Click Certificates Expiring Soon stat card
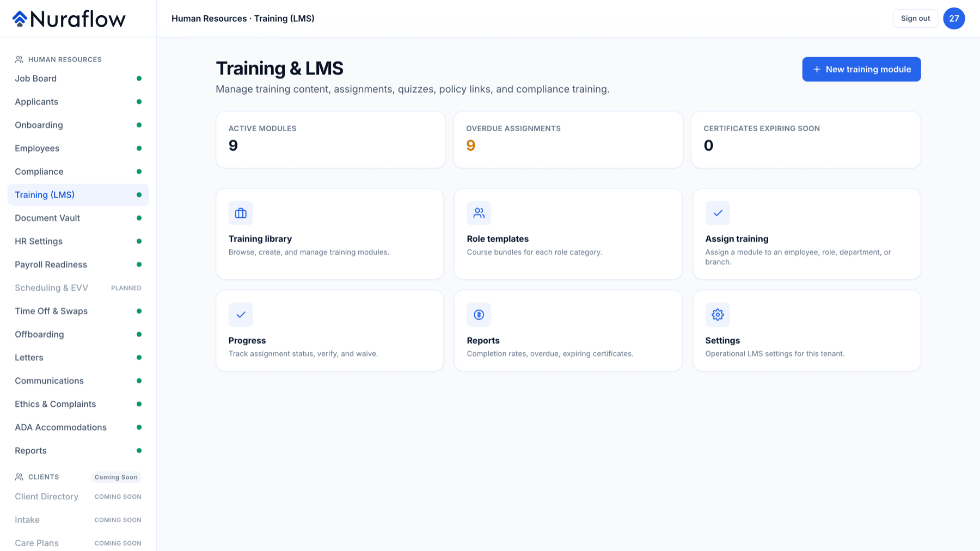Image resolution: width=980 pixels, height=551 pixels. pos(806,140)
